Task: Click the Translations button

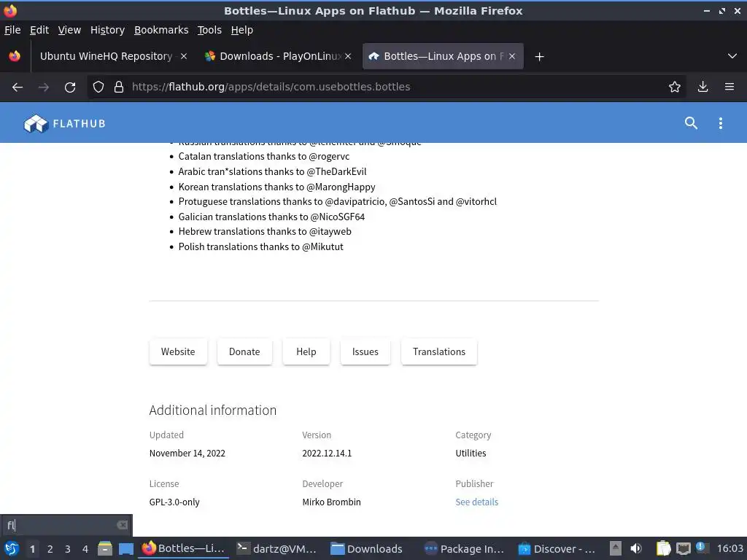Action: 439,352
